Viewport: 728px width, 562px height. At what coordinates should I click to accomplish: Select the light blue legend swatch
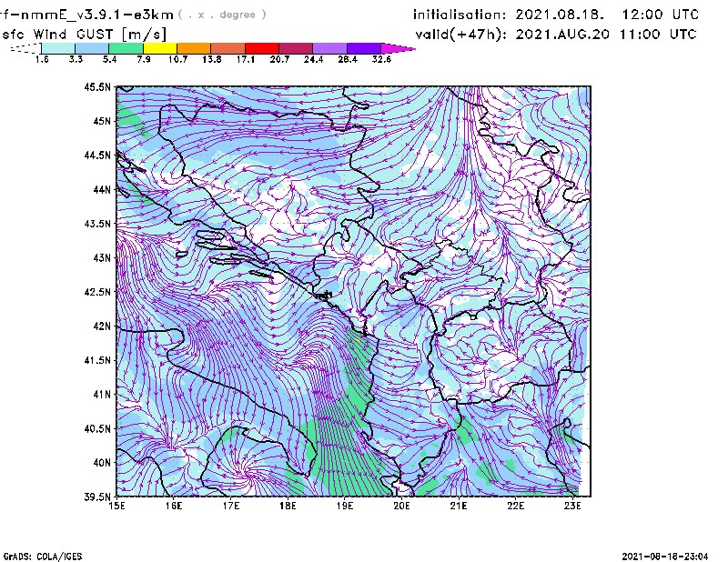92,48
